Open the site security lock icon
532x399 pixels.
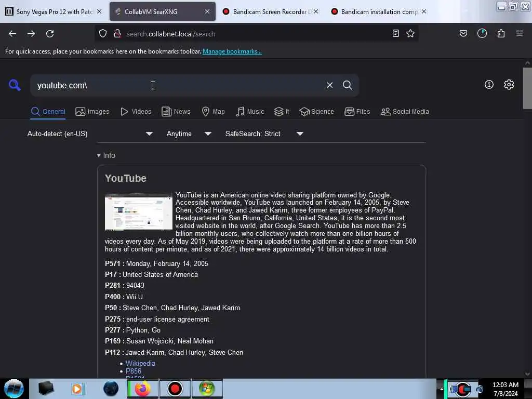tap(117, 34)
